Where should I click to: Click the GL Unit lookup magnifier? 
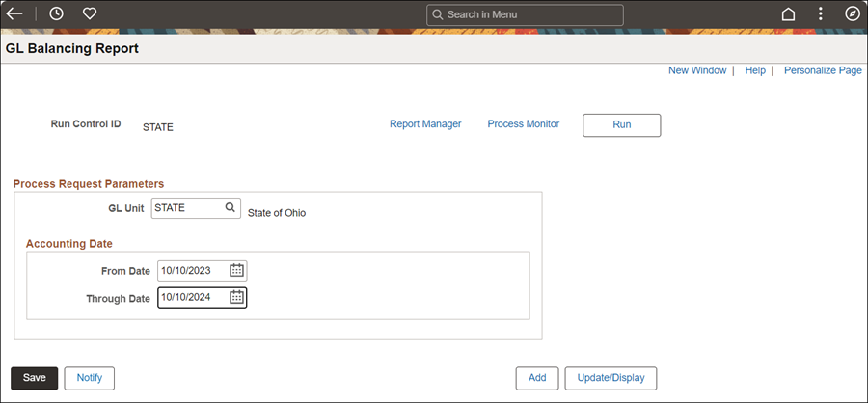230,207
